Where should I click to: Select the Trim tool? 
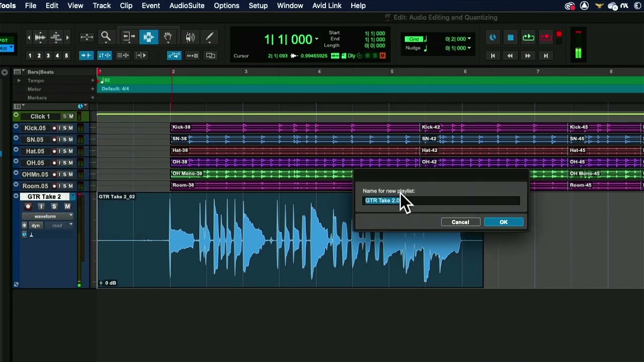click(x=128, y=37)
